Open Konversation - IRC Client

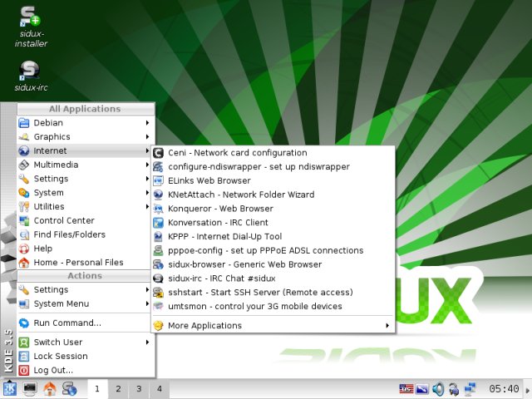(x=218, y=223)
